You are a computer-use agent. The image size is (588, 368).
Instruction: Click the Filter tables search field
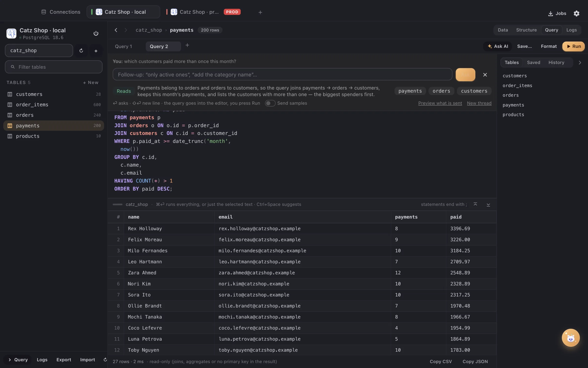tap(54, 67)
